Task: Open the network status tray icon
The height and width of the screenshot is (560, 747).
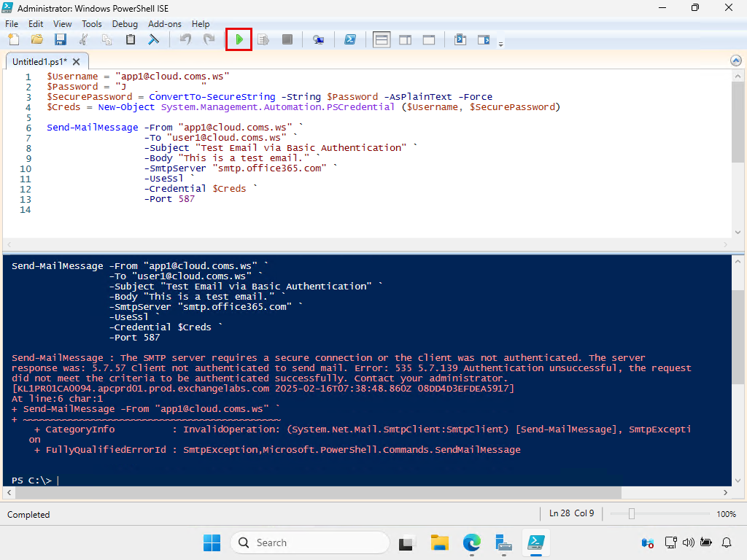Action: click(x=671, y=542)
